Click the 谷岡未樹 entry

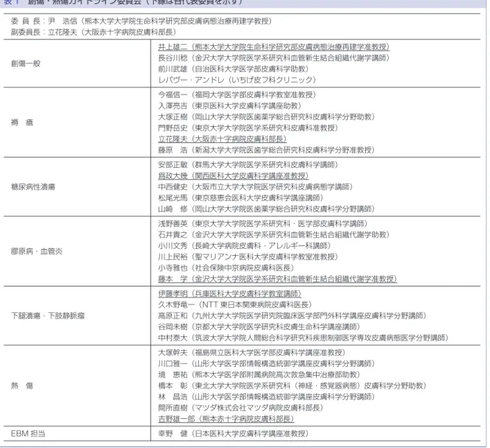click(x=259, y=327)
